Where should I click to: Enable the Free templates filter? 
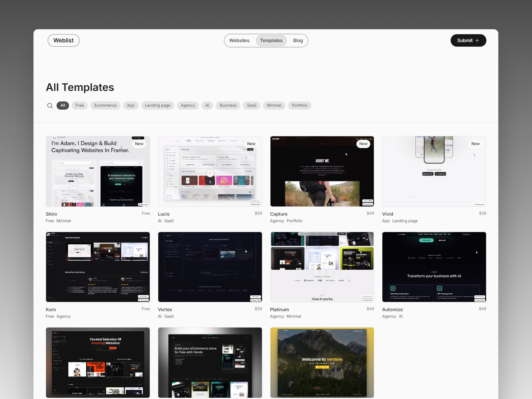pyautogui.click(x=79, y=105)
